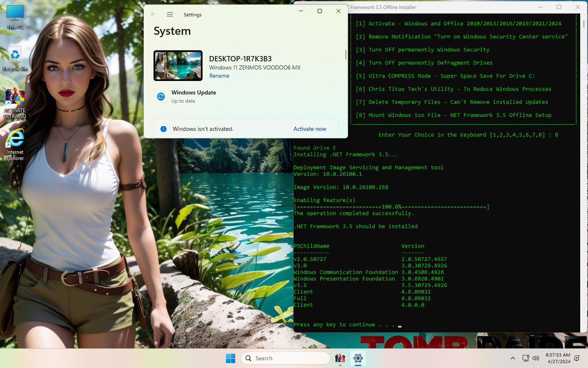The image size is (588, 368).
Task: Click 'Image Version: 10.0.26100.268' text
Action: pos(341,187)
